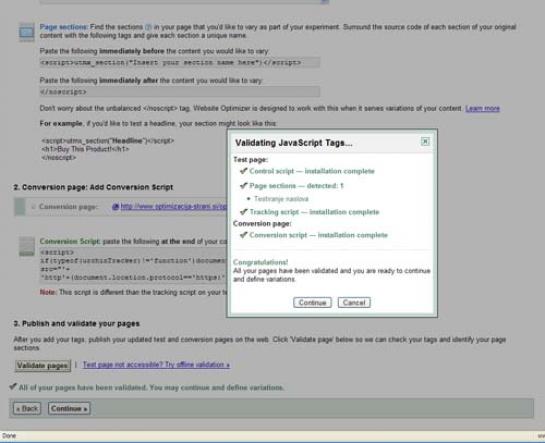Open the conversion page URL link
The height and width of the screenshot is (443, 545).
(173, 207)
